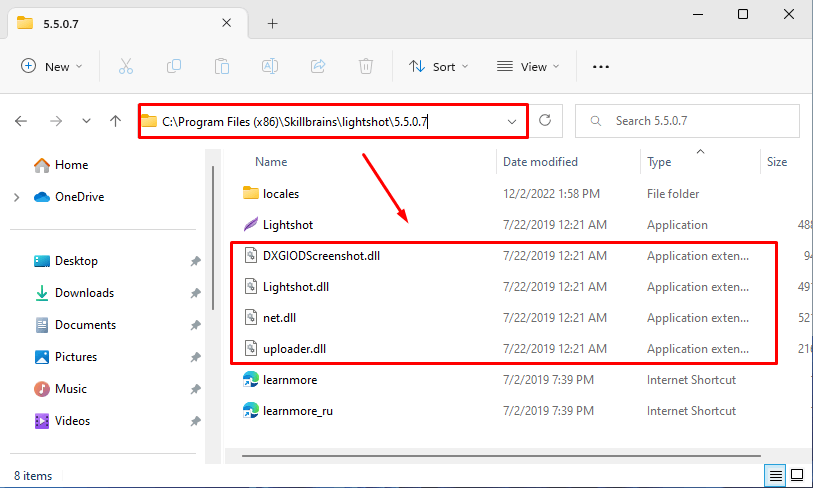813x488 pixels.
Task: Maximize the File Explorer window
Action: point(742,14)
